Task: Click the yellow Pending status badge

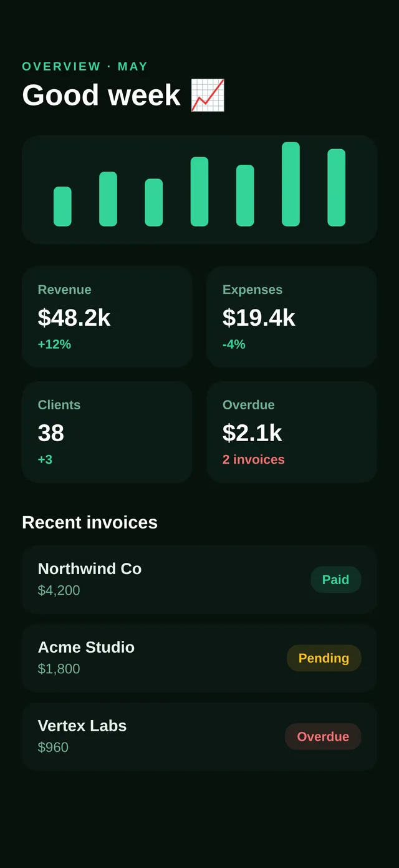Action: click(x=324, y=658)
